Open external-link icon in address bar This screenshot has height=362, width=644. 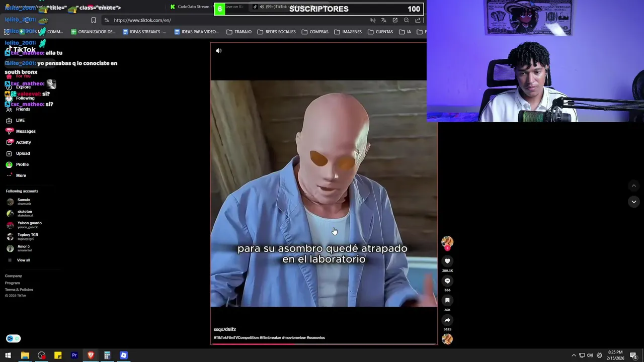tap(395, 20)
